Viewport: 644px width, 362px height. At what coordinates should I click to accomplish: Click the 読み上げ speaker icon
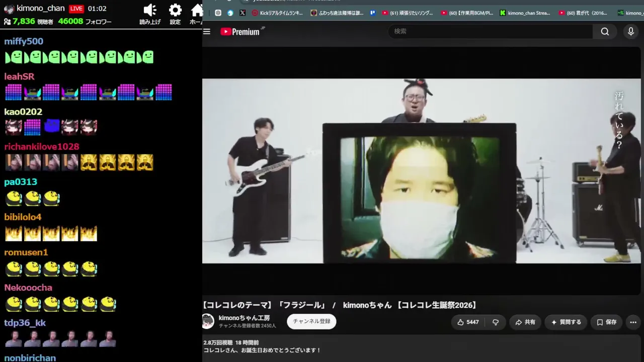(150, 10)
